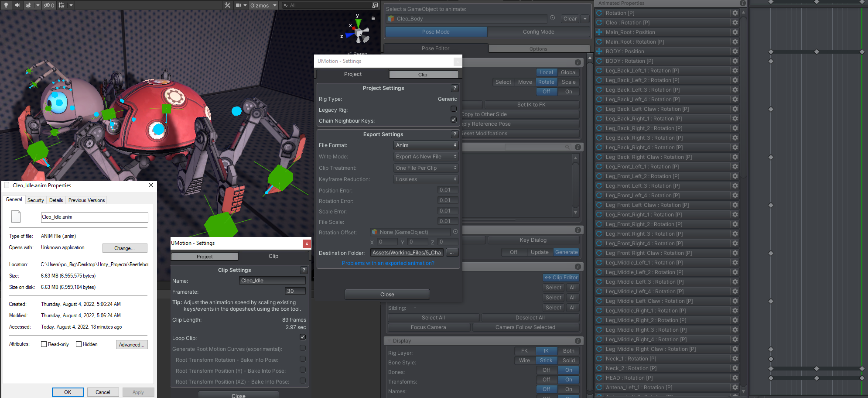This screenshot has height=398, width=868.
Task: Click the Framerate input field
Action: tap(295, 291)
